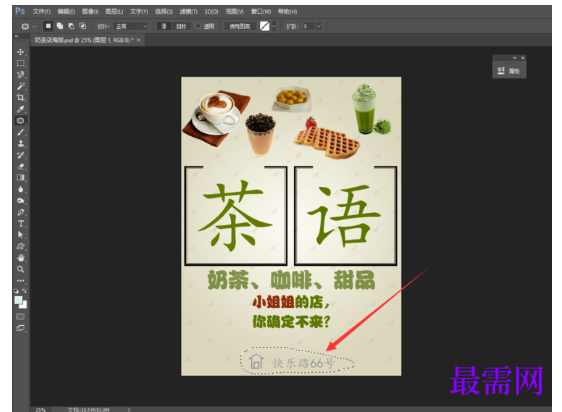
Task: Select the Hand tool
Action: point(20,258)
